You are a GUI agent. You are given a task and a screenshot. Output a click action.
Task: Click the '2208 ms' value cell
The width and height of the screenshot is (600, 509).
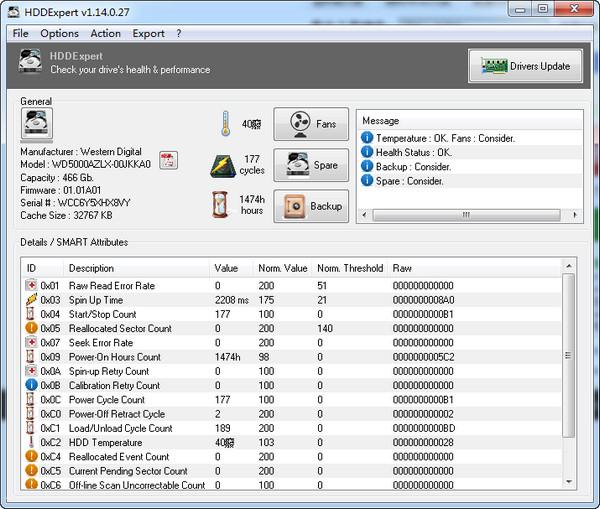232,300
